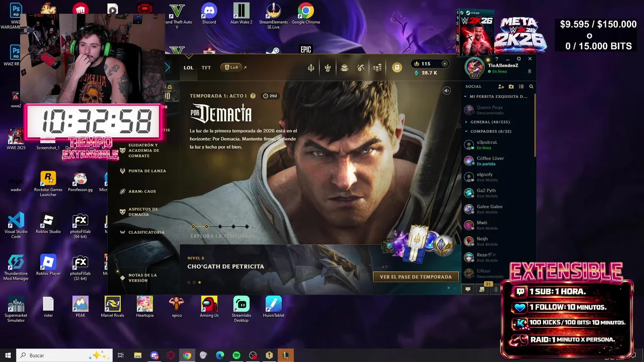The width and height of the screenshot is (644, 362).
Task: Click the active season timeline marker
Action: (x=206, y=227)
